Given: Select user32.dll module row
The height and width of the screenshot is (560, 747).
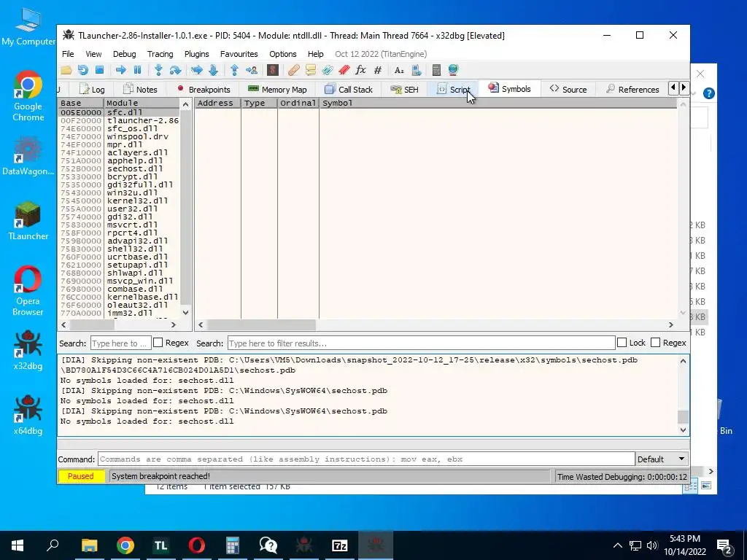Looking at the screenshot, I should pos(119,209).
